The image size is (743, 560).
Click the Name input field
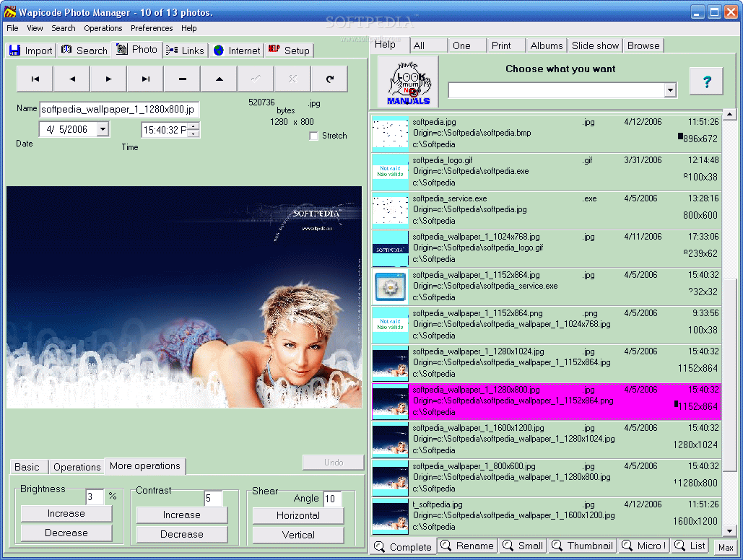pyautogui.click(x=119, y=110)
